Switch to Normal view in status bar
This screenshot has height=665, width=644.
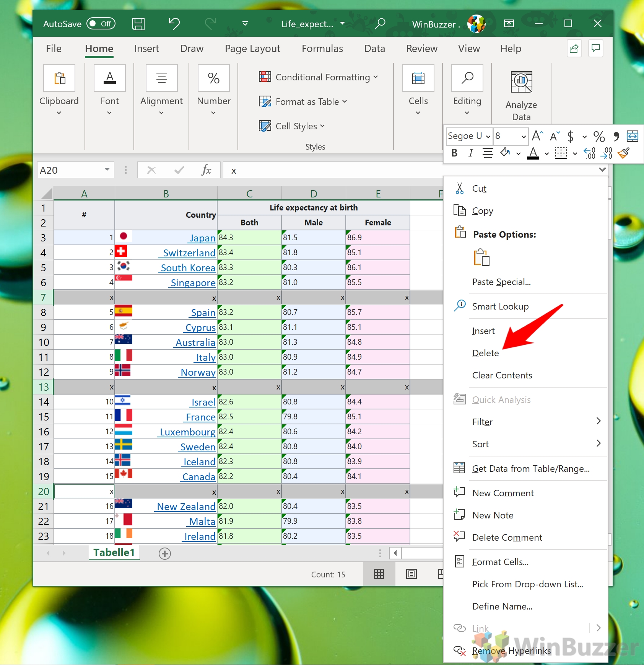379,574
